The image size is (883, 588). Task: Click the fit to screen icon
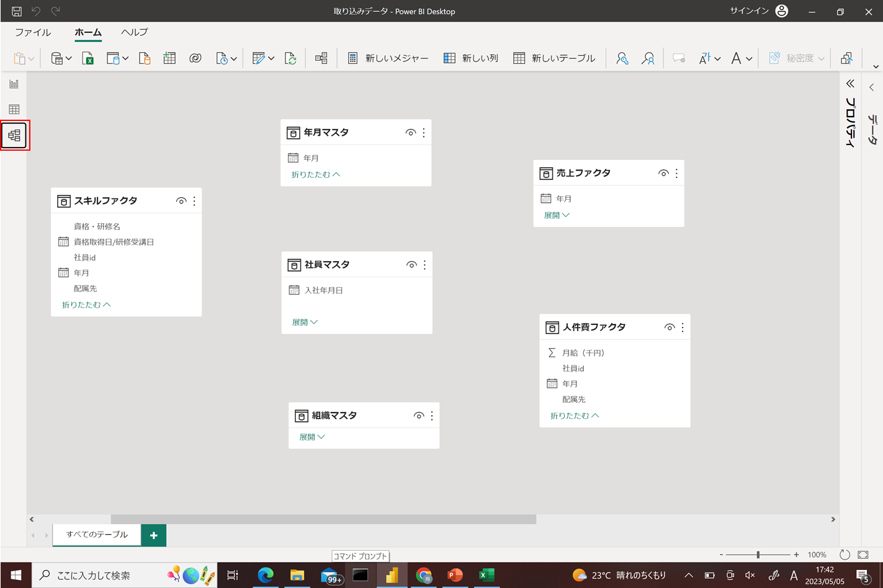click(x=863, y=555)
